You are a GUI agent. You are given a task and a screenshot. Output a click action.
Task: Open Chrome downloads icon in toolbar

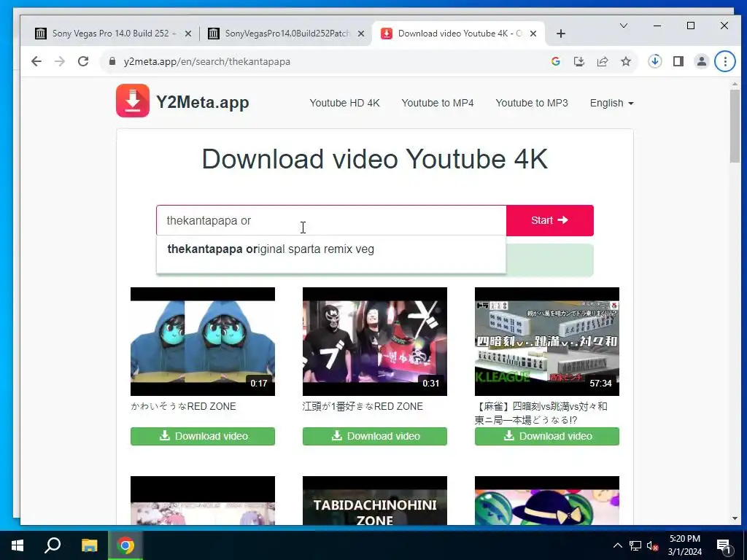tap(655, 61)
